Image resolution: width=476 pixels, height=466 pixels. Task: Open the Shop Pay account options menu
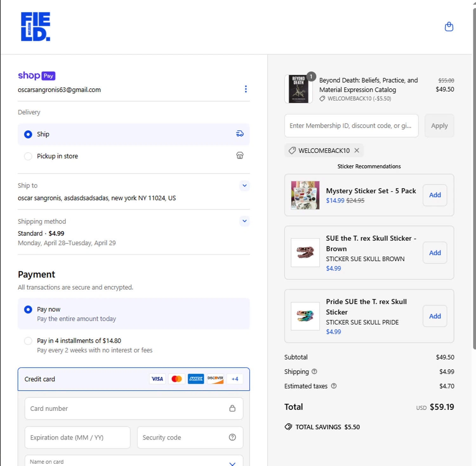click(246, 89)
